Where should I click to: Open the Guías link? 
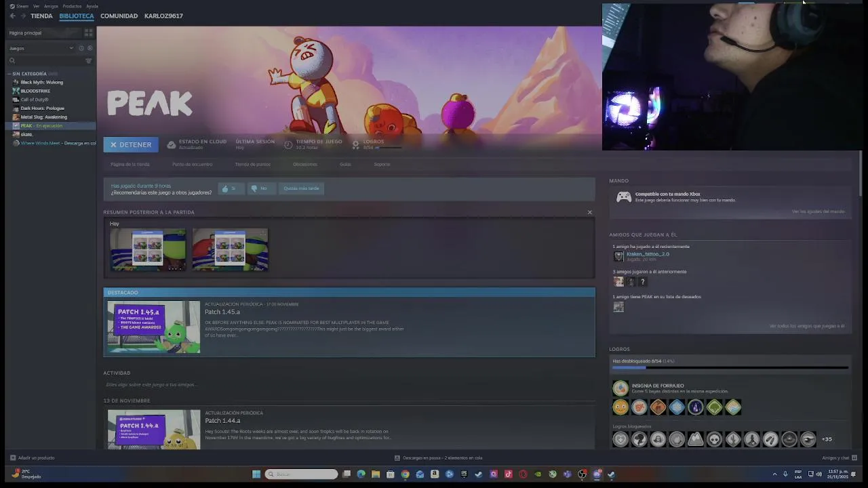[345, 164]
